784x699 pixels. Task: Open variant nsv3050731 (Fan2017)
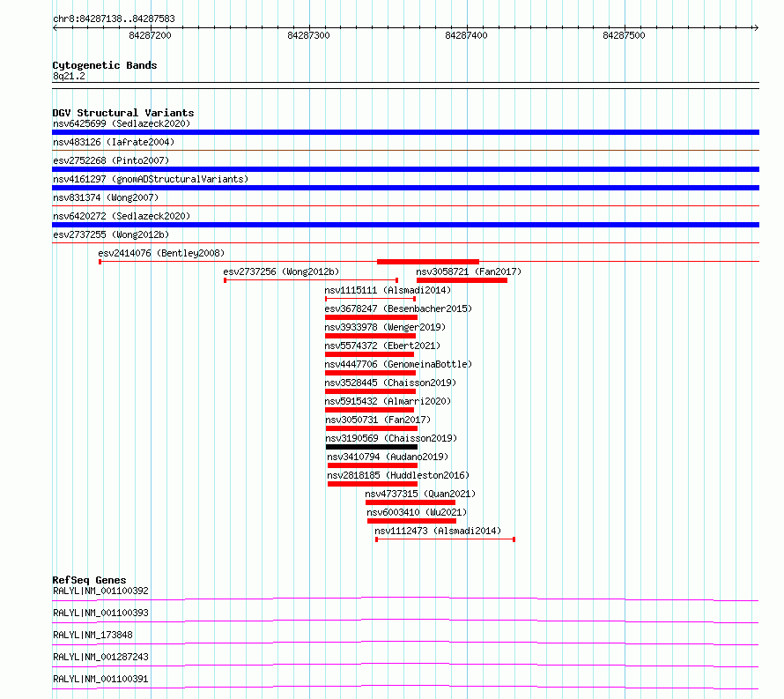point(378,420)
